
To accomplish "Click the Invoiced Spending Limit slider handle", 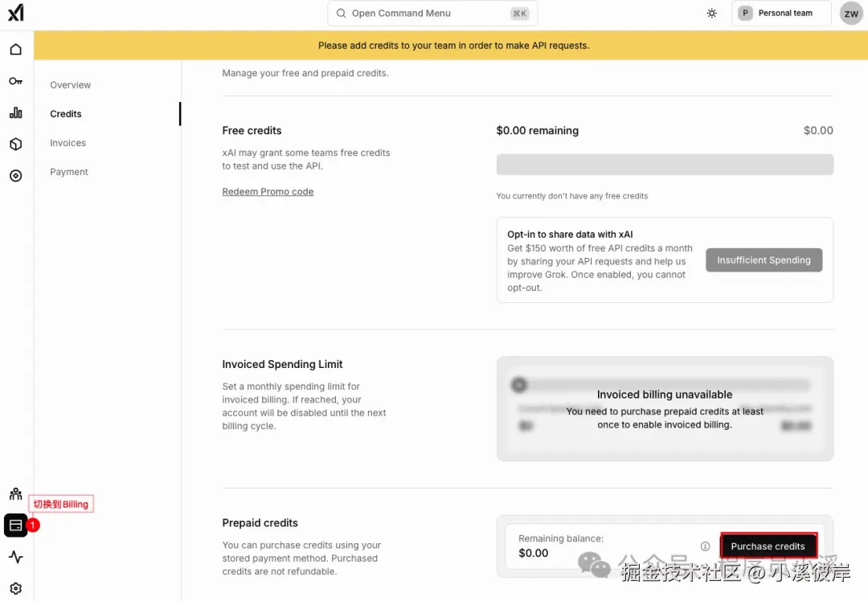I will pyautogui.click(x=518, y=385).
